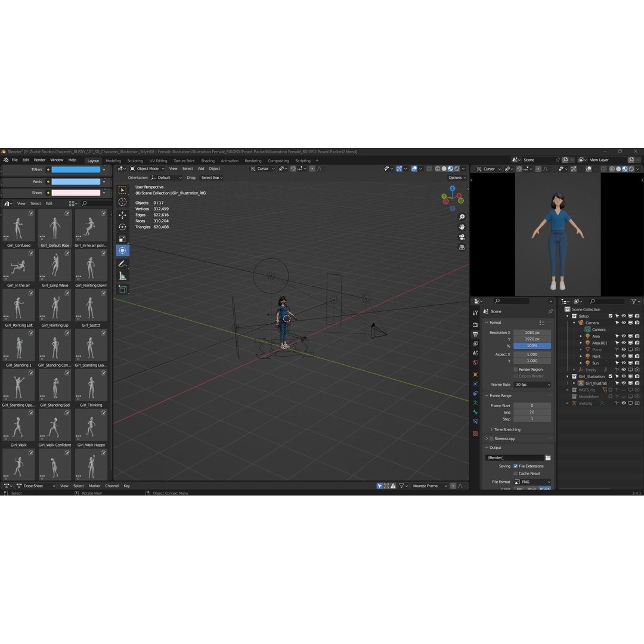The image size is (644, 644).
Task: Select the Annotate pencil tool
Action: (x=122, y=264)
